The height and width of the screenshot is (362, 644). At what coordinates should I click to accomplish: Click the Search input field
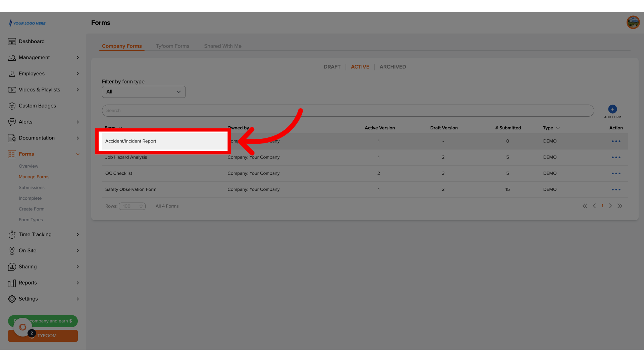coord(347,110)
